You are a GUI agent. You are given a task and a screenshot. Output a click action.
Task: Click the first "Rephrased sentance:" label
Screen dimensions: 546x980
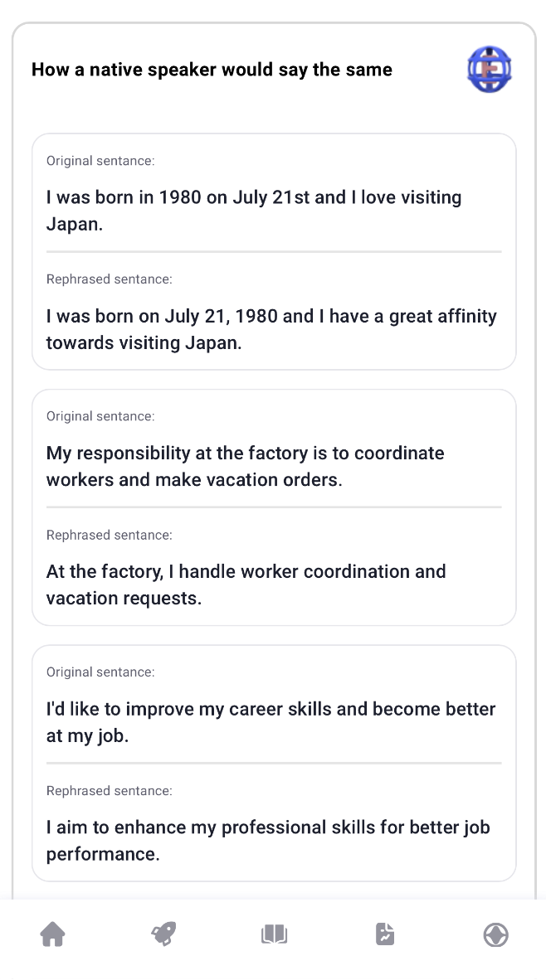point(109,279)
